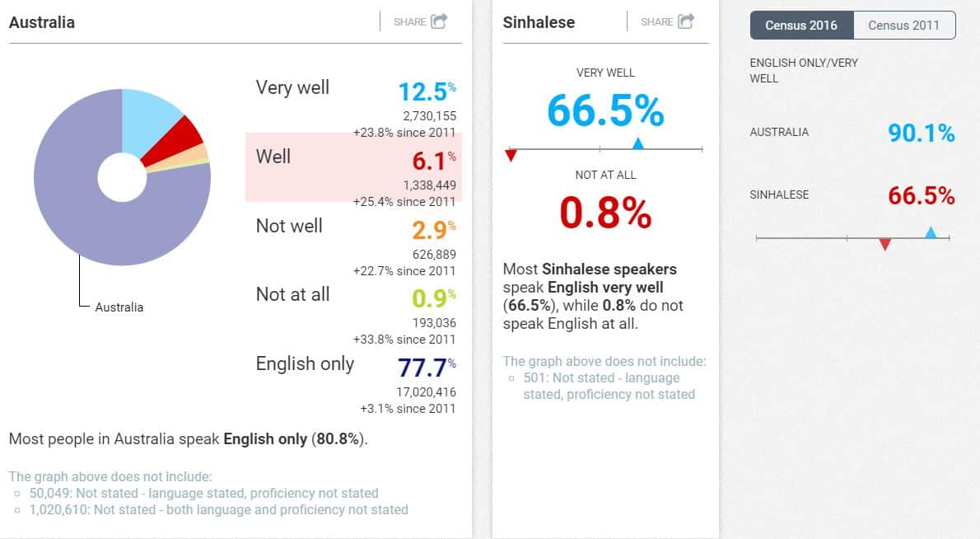Click the Australia pie chart label
This screenshot has width=980, height=539.
[119, 307]
